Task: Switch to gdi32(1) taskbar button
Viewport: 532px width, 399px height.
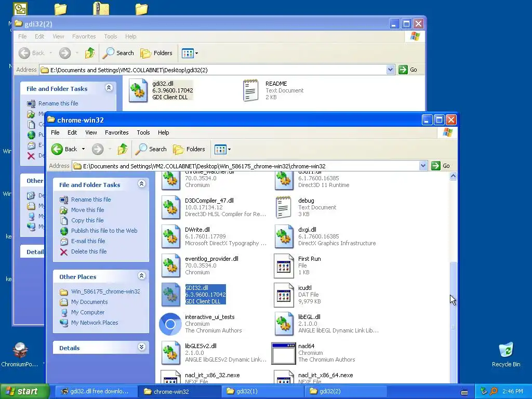Action: pos(261,391)
